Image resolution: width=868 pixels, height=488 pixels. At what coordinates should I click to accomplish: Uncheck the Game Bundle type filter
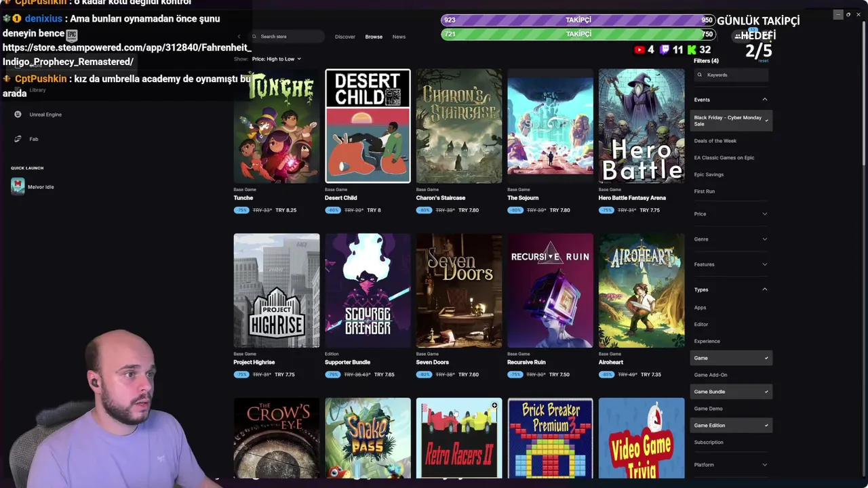pyautogui.click(x=731, y=392)
